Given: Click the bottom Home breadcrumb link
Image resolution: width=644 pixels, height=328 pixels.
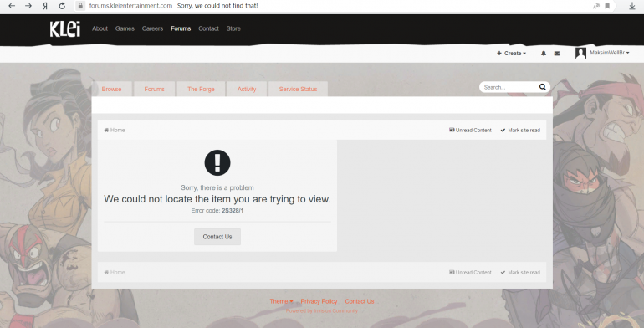Looking at the screenshot, I should [x=115, y=272].
